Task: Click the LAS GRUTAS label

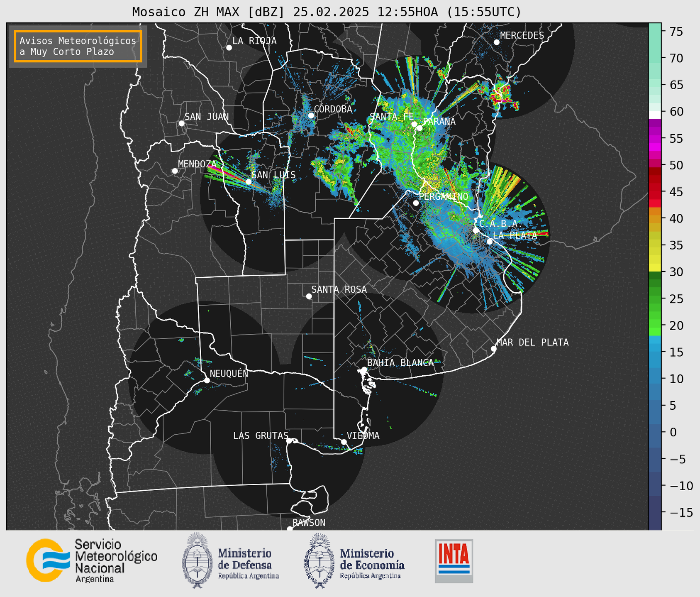Action: [x=261, y=436]
